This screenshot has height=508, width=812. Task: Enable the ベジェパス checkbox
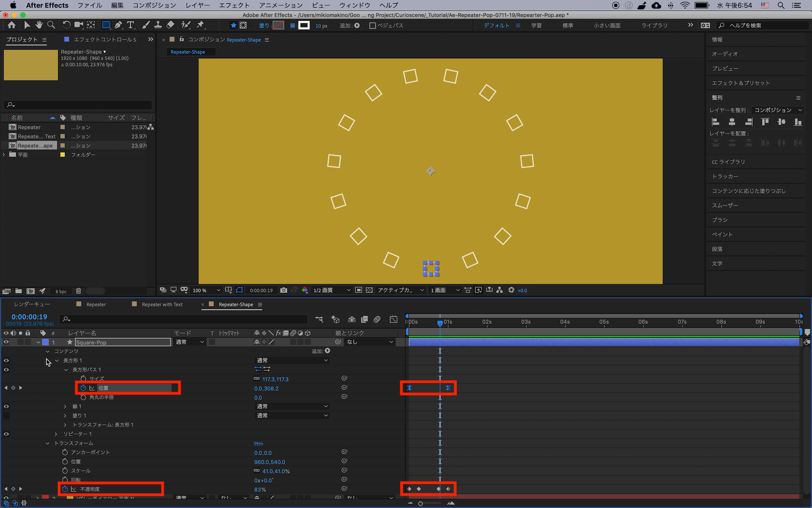[x=372, y=26]
